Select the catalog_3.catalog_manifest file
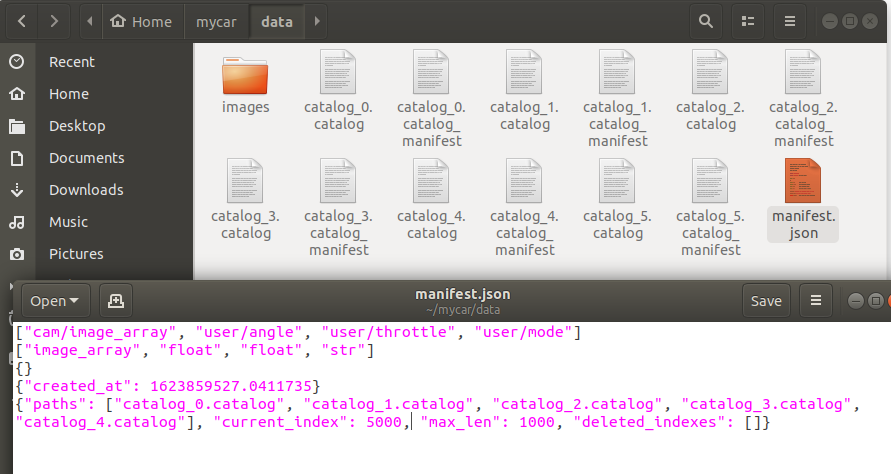Image resolution: width=891 pixels, height=474 pixels. coord(338,209)
